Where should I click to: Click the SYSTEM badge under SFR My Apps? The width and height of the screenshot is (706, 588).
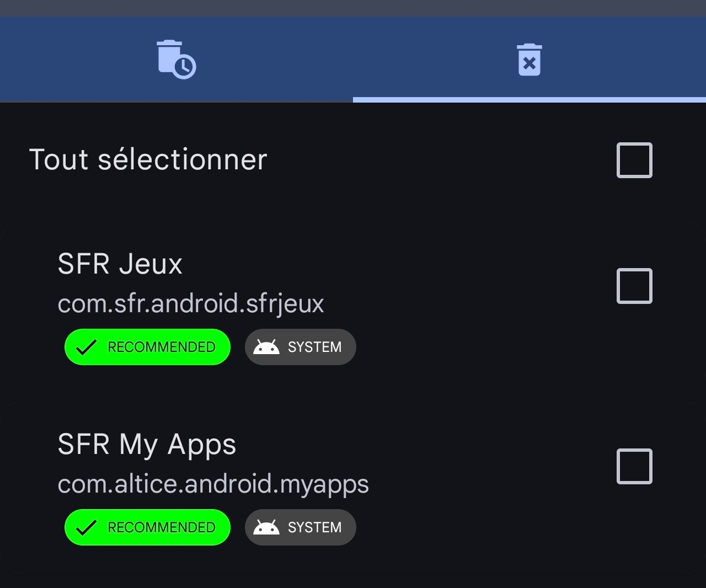tap(301, 527)
